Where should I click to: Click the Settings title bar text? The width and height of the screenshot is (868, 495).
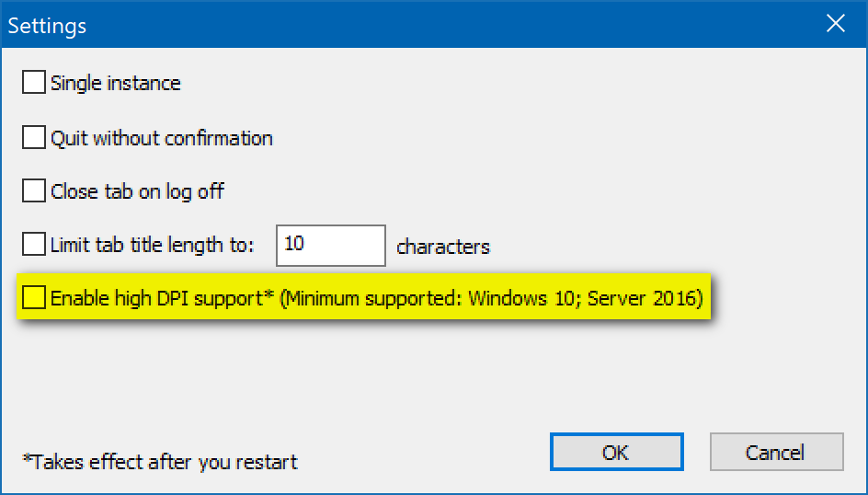(47, 25)
